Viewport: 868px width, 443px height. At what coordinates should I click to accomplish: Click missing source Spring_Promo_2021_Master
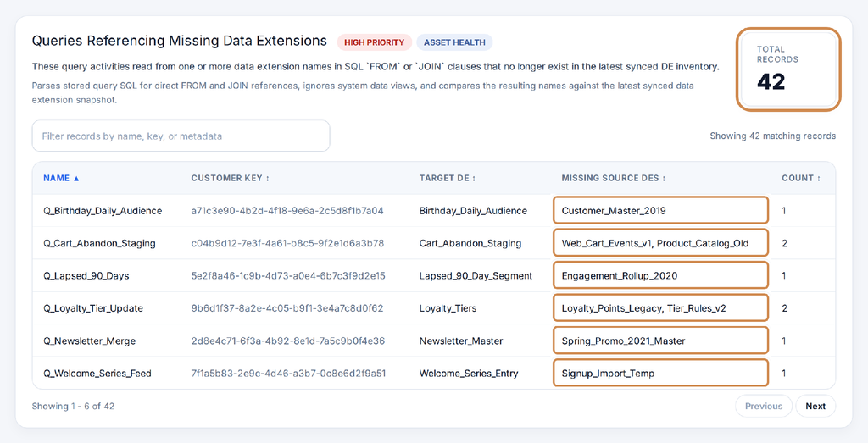coord(623,341)
